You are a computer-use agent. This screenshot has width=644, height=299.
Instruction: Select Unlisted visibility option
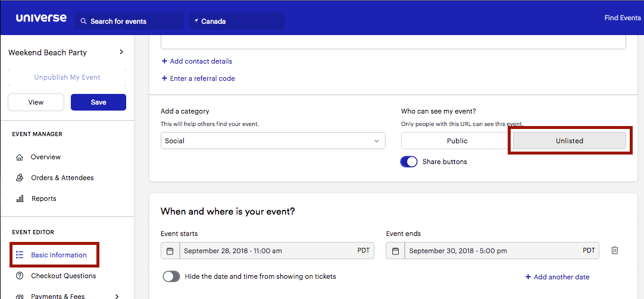pos(570,141)
